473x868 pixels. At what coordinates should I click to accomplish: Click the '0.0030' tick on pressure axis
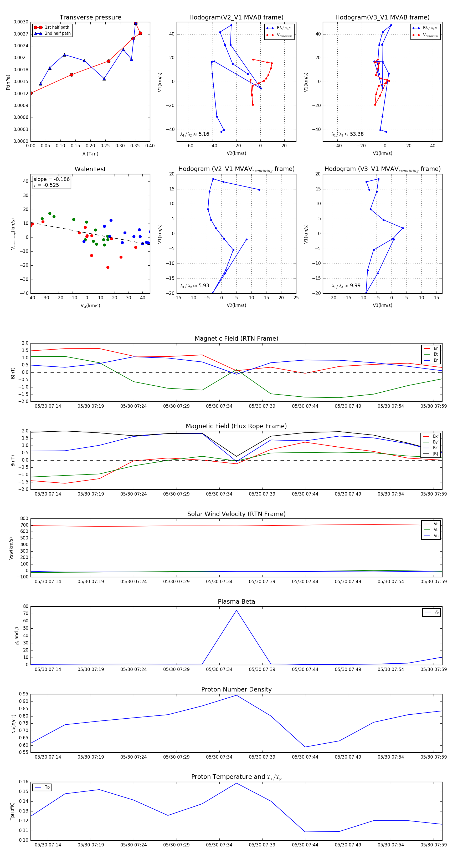point(21,22)
